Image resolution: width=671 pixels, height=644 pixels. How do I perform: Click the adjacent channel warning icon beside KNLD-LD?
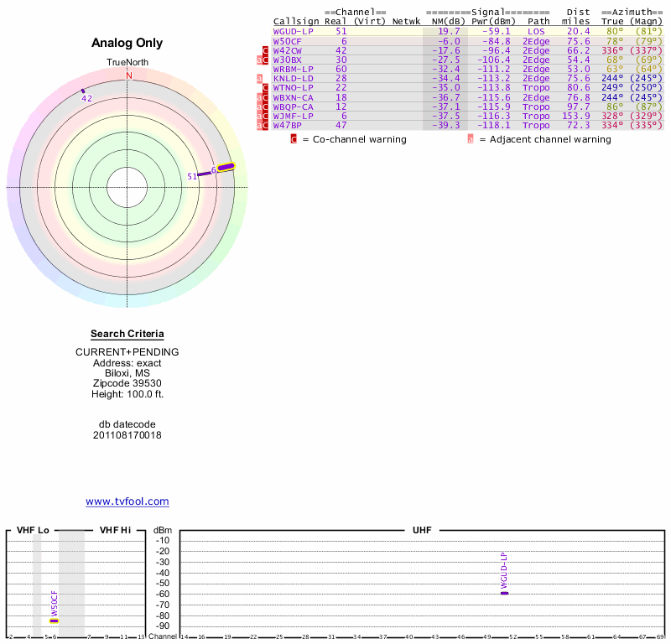[x=260, y=78]
